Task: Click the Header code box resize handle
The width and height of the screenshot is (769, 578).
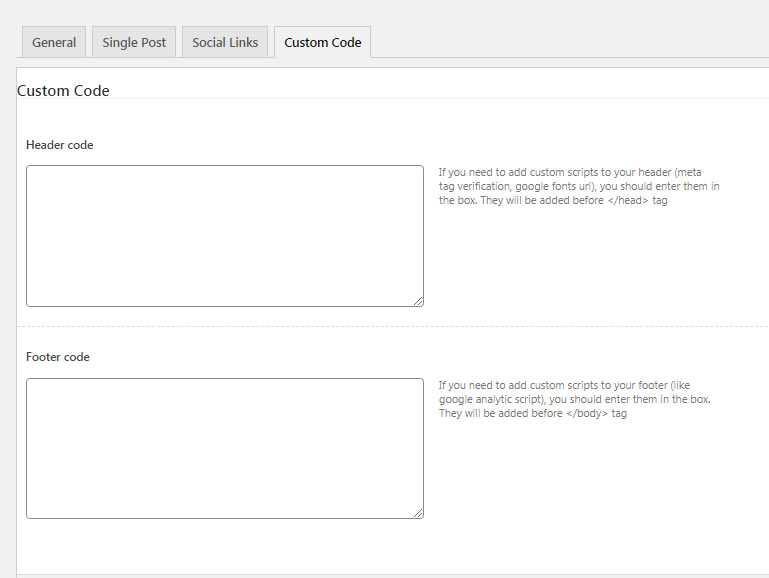Action: [x=418, y=301]
